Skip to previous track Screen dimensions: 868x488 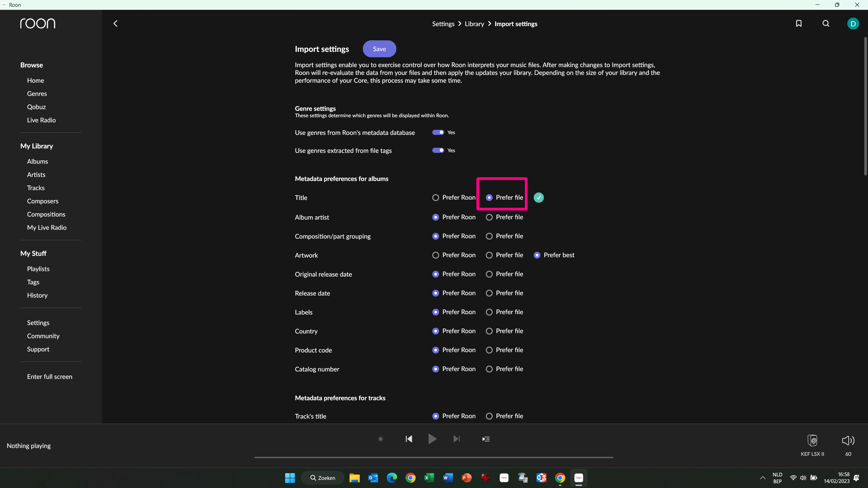(409, 439)
